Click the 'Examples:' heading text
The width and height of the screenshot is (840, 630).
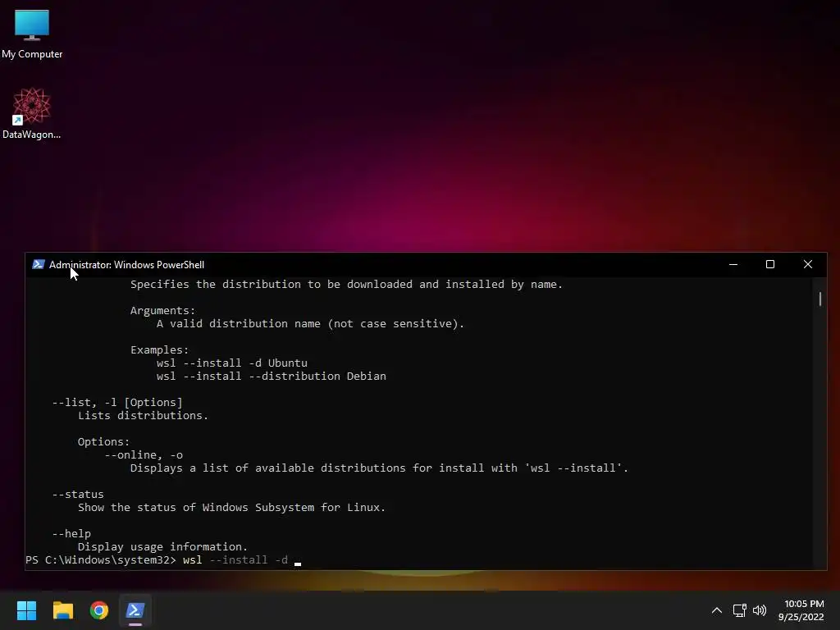(160, 349)
